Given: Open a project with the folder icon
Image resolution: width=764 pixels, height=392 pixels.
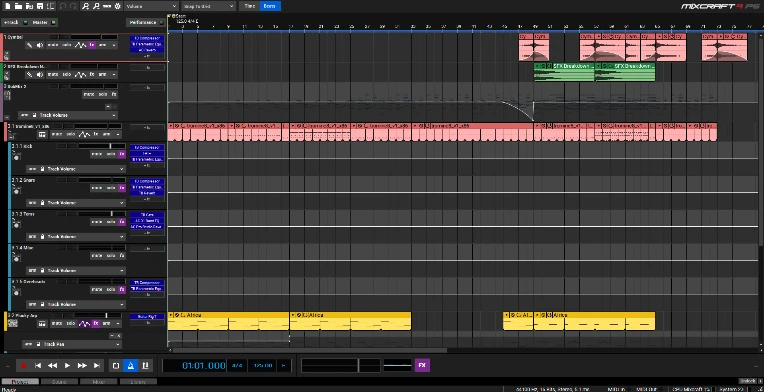Looking at the screenshot, I should (x=18, y=6).
